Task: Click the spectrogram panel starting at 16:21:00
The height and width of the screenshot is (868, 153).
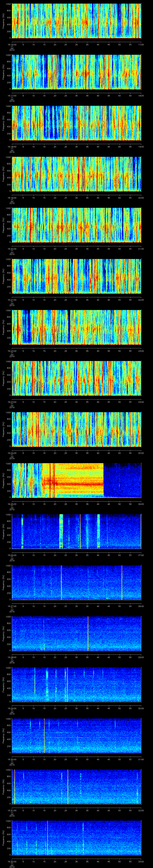Action: (77, 276)
